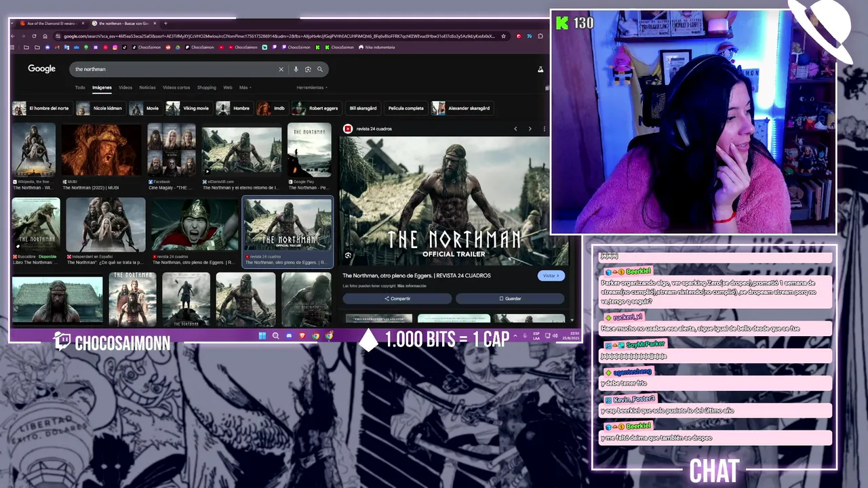Switch to the Videos tab
Viewport: 868px width, 488px height.
pyautogui.click(x=125, y=87)
